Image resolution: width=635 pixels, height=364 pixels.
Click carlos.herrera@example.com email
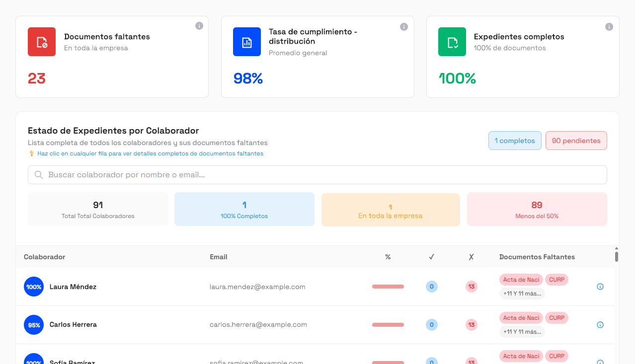(258, 325)
